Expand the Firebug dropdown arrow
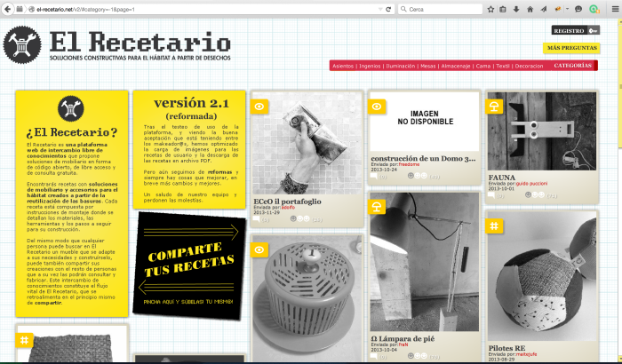The height and width of the screenshot is (364, 622). (567, 9)
